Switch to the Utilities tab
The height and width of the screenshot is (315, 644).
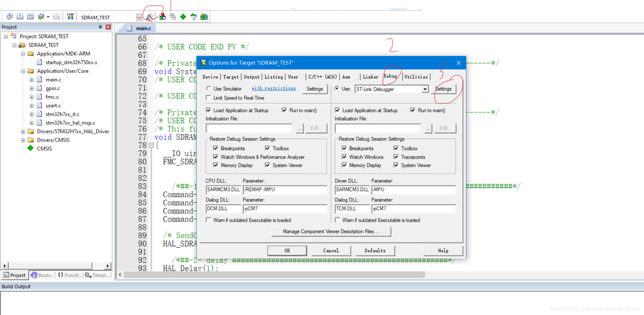(x=416, y=77)
